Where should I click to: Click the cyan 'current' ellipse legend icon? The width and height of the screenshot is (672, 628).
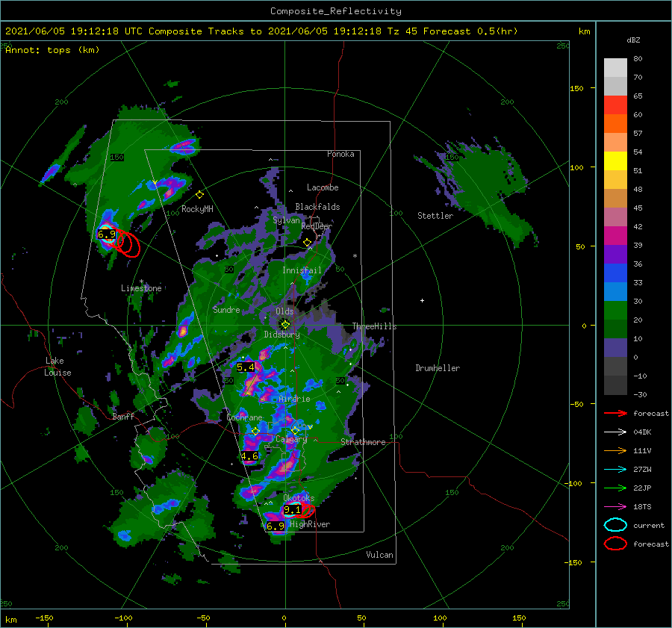click(615, 525)
